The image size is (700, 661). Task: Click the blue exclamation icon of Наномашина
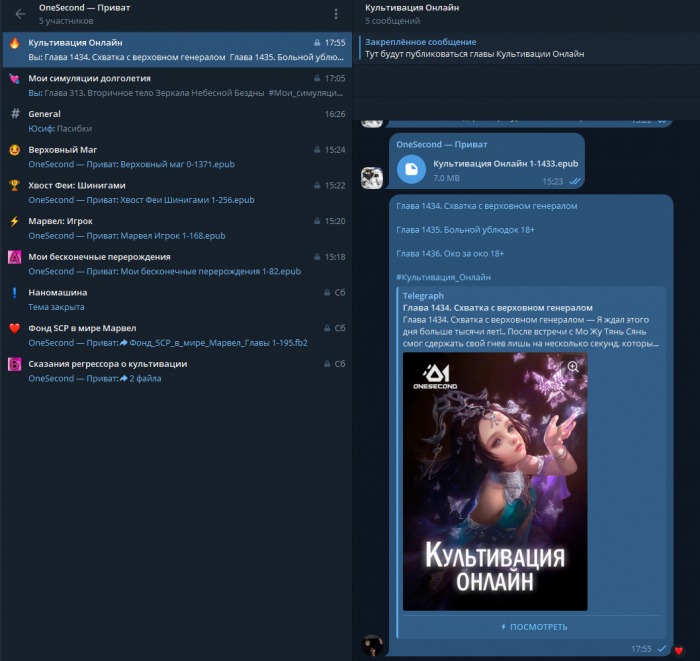pos(15,292)
